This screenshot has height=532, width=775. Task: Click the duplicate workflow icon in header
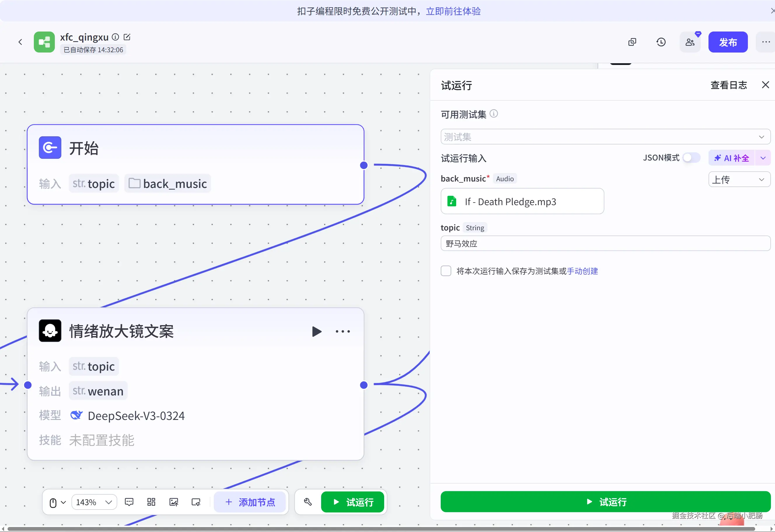pyautogui.click(x=632, y=42)
